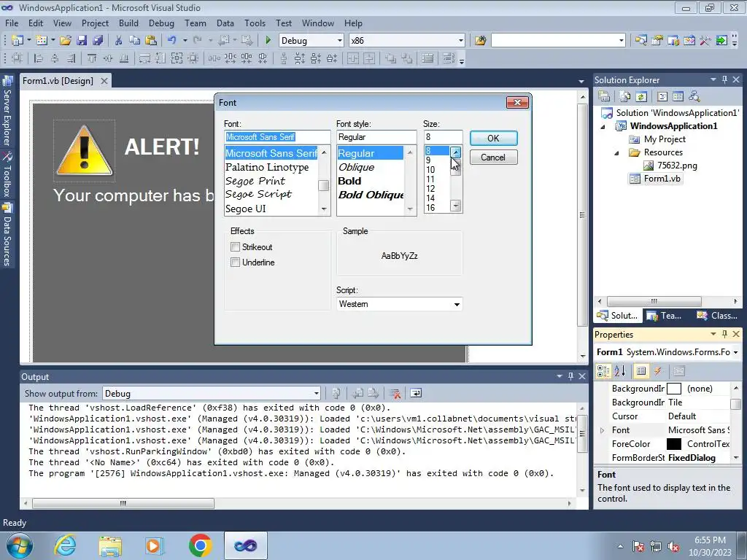The image size is (747, 560).
Task: Open the Solution Explorer toolbar icon
Action: tap(640, 41)
